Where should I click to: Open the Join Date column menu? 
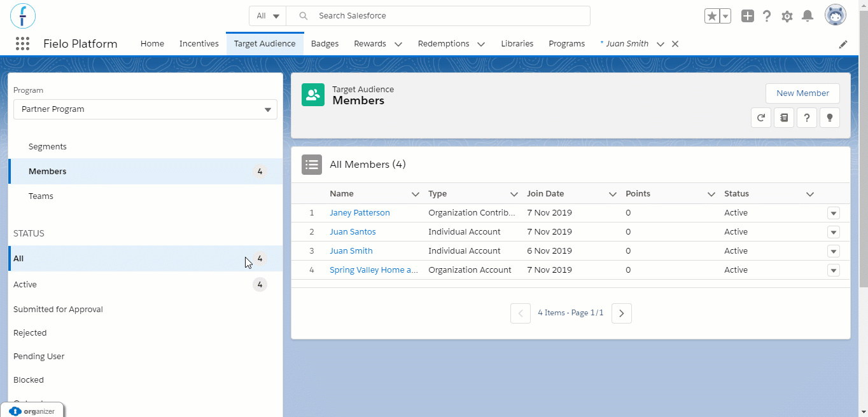[613, 194]
